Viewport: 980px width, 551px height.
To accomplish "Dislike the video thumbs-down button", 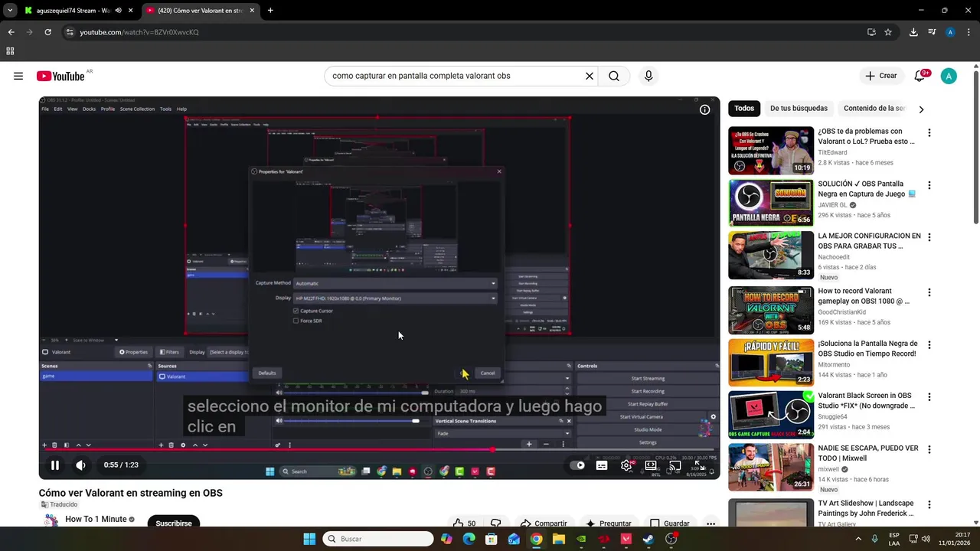I will tap(495, 523).
